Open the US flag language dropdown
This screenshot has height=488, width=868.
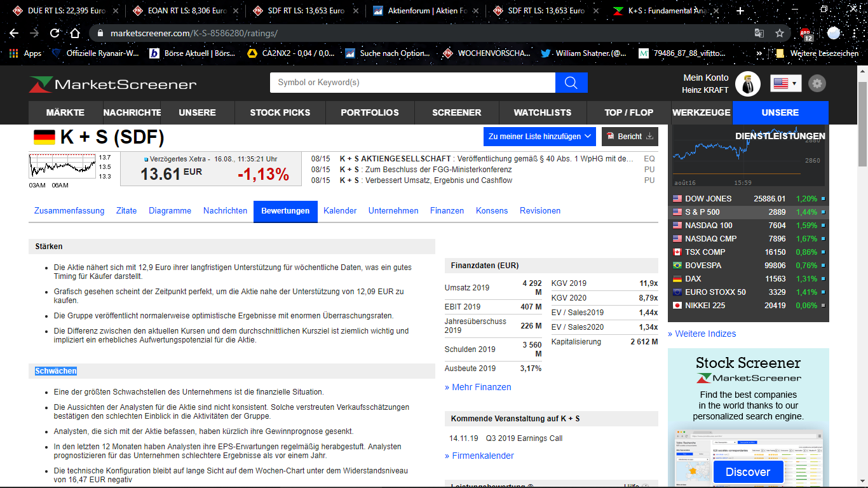[x=785, y=83]
